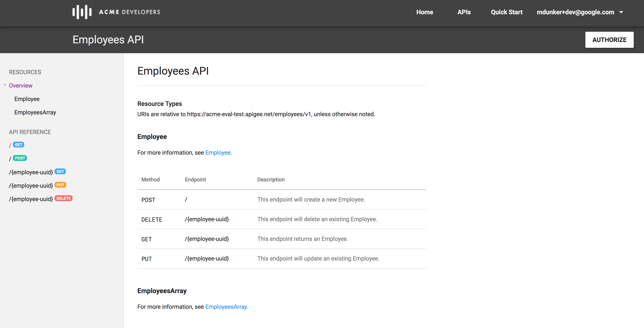Click 'This endpoint will create a new Employee.'
This screenshot has height=328, width=644.
tap(311, 200)
